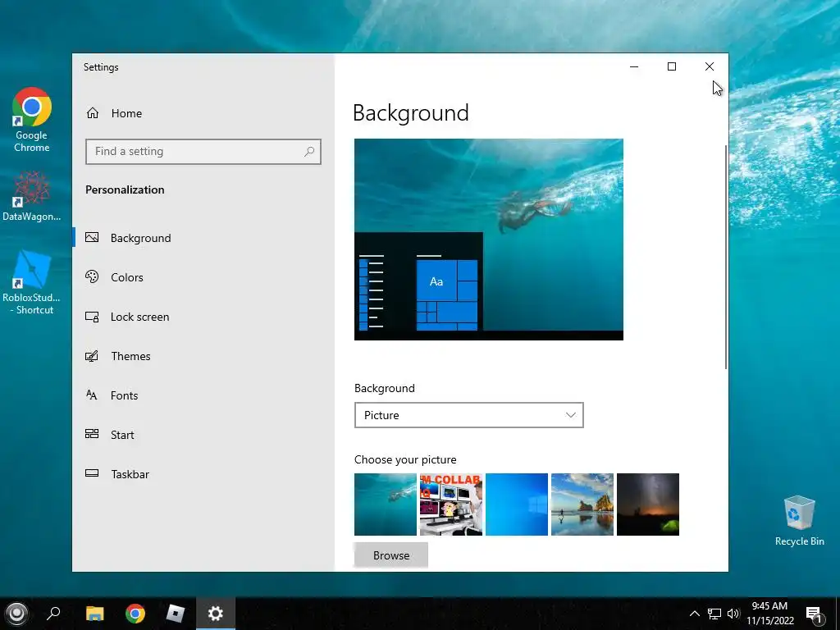The width and height of the screenshot is (840, 630).
Task: Open the clock showing 9:45 AM
Action: point(769,614)
